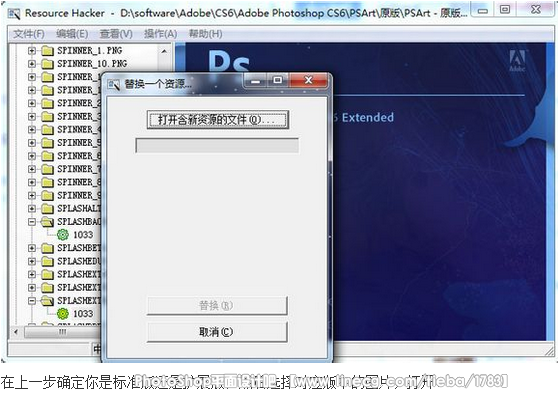Click the tree's vertical scrollbar up arrow
This screenshot has width=558, height=398.
(x=164, y=51)
